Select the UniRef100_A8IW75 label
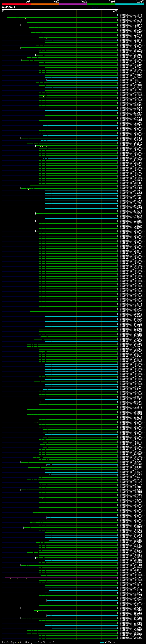Screen dimensions: 146x644 pyautogui.click(x=131, y=312)
